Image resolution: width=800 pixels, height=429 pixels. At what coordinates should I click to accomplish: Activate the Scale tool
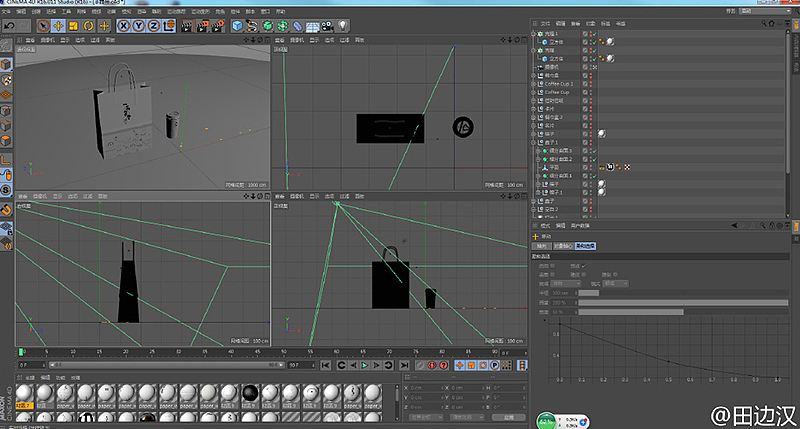pyautogui.click(x=73, y=26)
